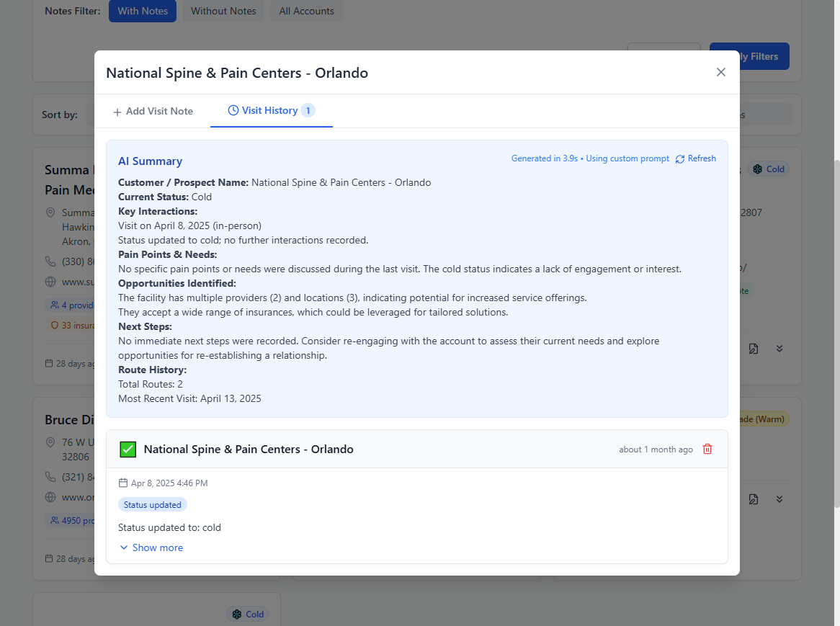Expand the Warm card with double chevron
This screenshot has width=840, height=626.
click(x=779, y=499)
